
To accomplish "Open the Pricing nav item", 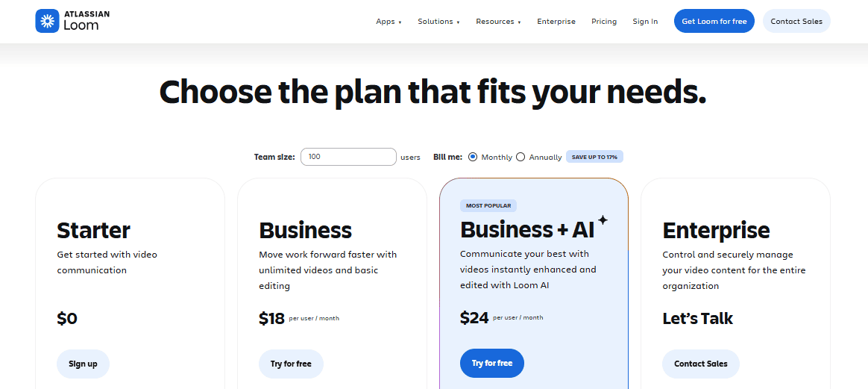I will [604, 22].
